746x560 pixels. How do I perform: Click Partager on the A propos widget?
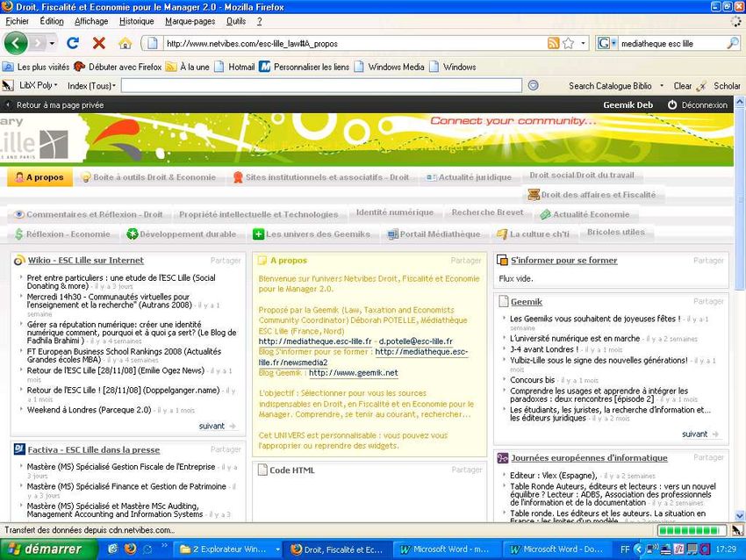tap(466, 261)
